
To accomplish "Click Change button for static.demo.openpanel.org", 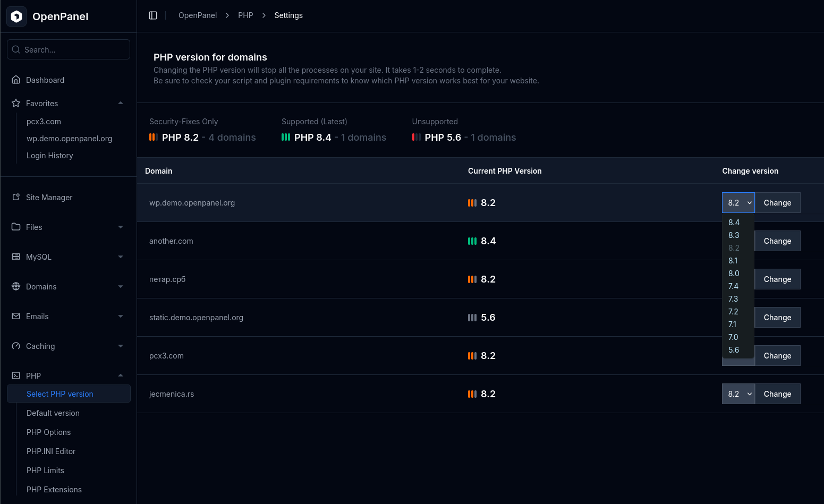I will click(777, 317).
